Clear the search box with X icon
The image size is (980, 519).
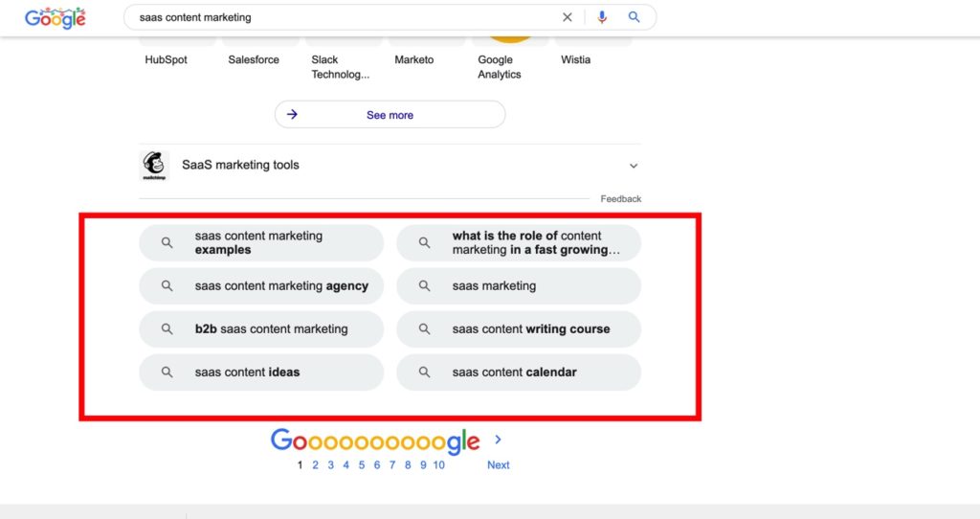click(x=567, y=17)
